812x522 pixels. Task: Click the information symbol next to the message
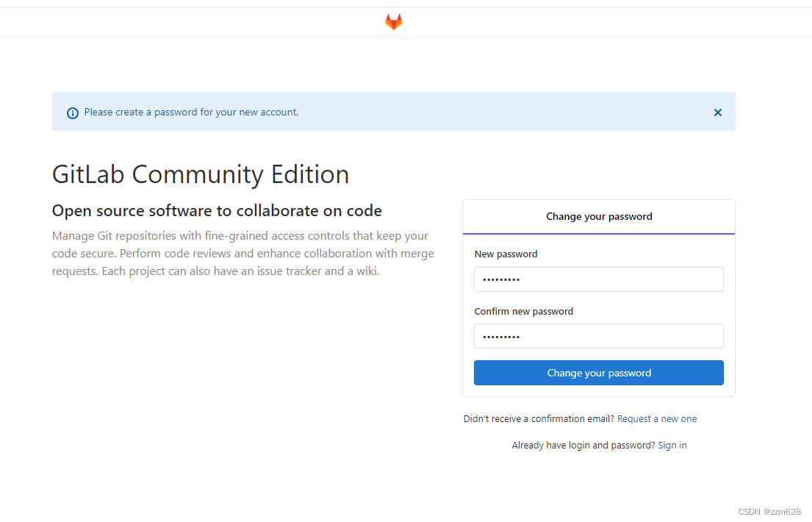(71, 112)
